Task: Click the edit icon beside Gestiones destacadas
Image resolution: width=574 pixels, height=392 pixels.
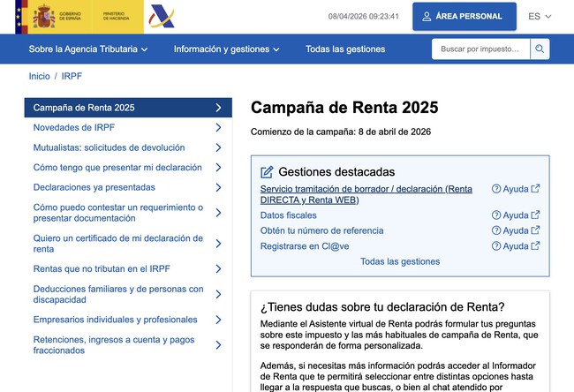Action: tap(267, 172)
